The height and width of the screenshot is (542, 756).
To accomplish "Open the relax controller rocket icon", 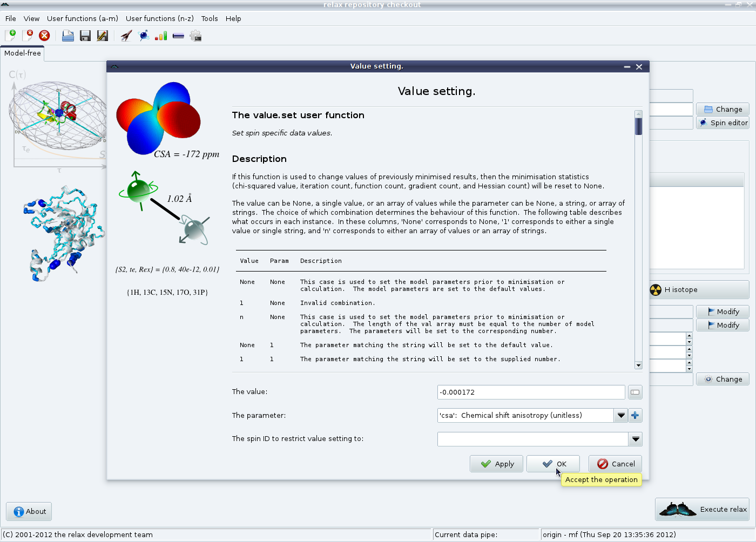I will pyautogui.click(x=126, y=36).
